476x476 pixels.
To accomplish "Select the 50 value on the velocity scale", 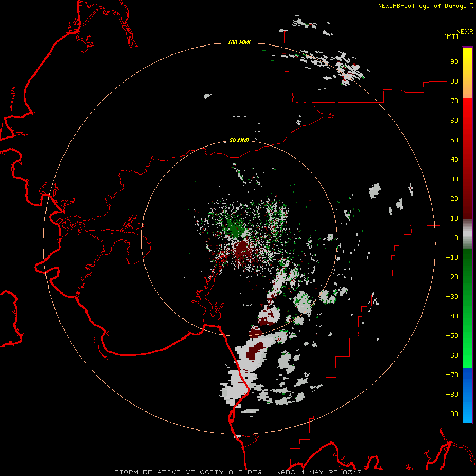I will point(454,140).
